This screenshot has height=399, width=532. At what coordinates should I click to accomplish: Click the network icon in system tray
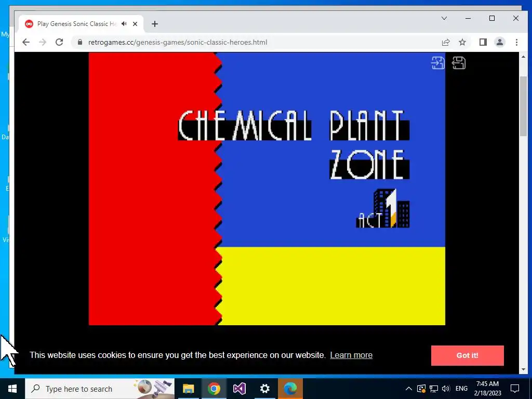(x=434, y=389)
